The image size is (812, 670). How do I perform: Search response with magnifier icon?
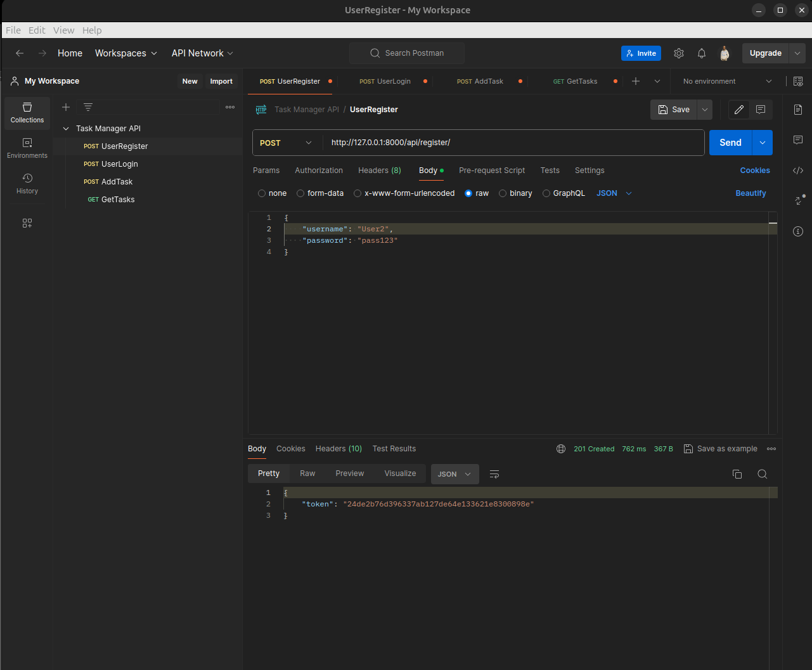tap(763, 474)
